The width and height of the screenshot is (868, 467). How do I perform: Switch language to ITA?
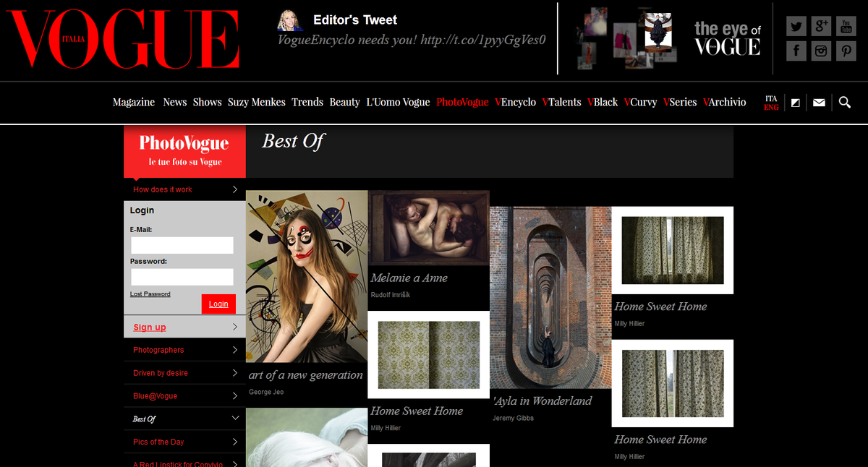tap(771, 98)
